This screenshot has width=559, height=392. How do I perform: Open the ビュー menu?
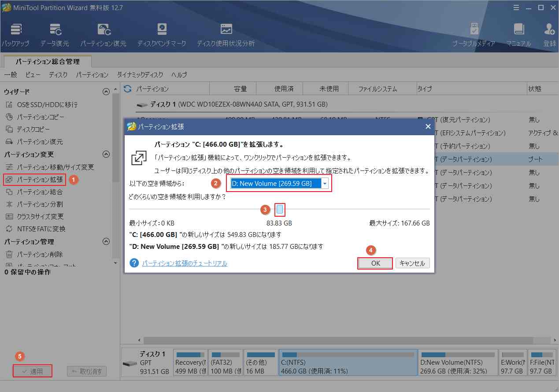33,75
